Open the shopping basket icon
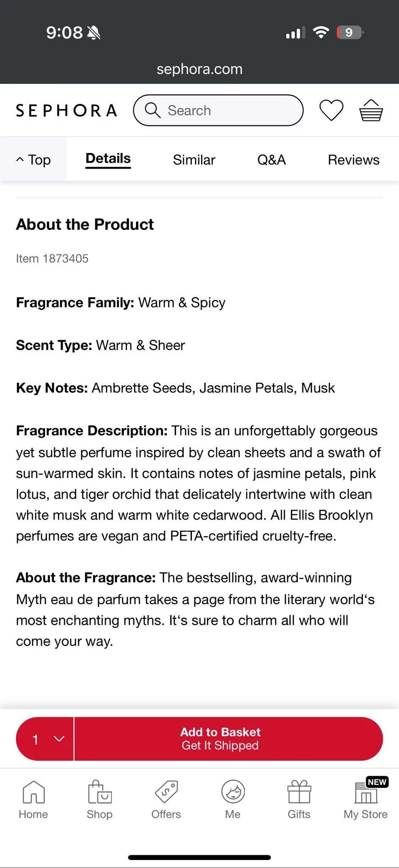Screen dimensions: 399x868 371,110
